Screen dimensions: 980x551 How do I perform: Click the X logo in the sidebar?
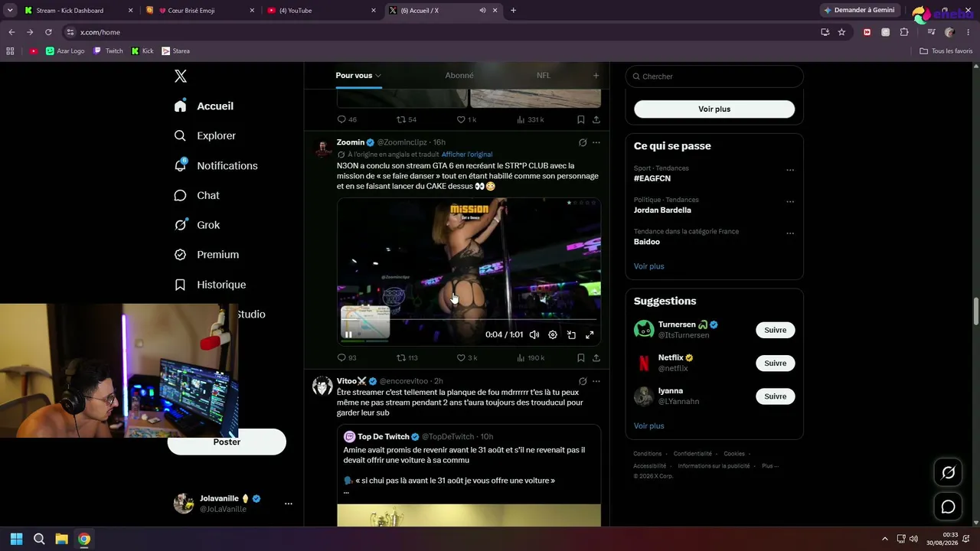pyautogui.click(x=181, y=76)
